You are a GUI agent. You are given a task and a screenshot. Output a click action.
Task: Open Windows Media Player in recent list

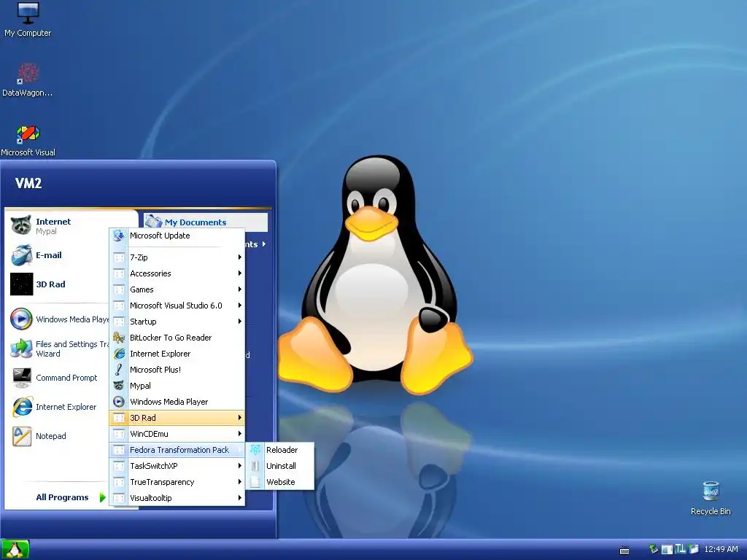click(59, 319)
